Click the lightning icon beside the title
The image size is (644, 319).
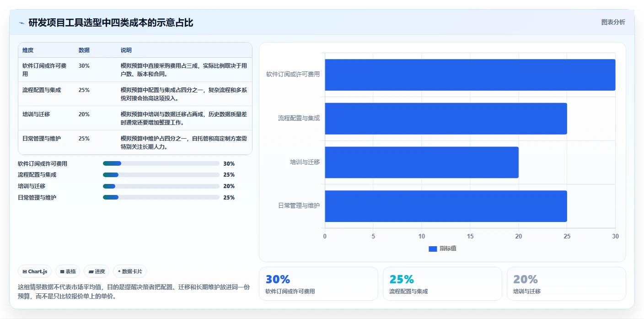[21, 23]
